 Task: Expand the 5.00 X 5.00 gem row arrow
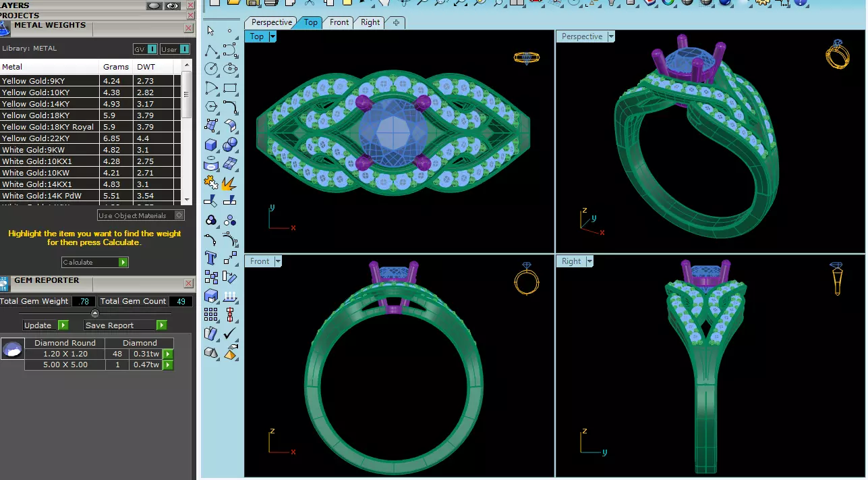[x=168, y=365]
